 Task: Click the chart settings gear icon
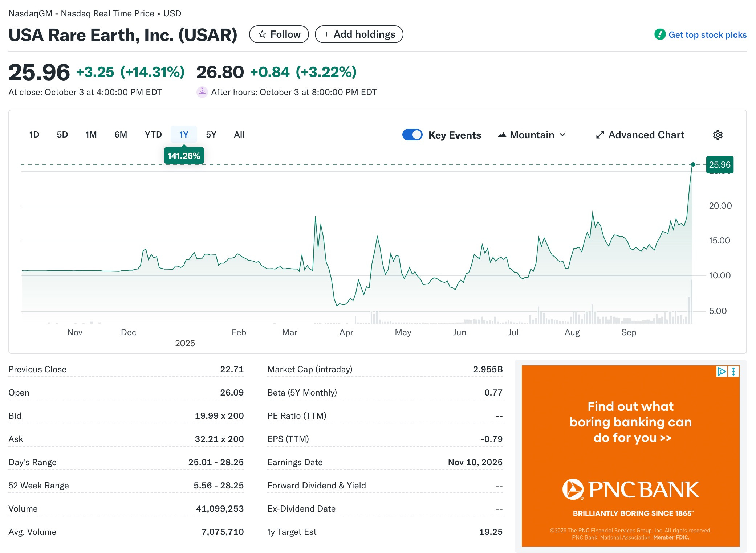click(x=718, y=135)
